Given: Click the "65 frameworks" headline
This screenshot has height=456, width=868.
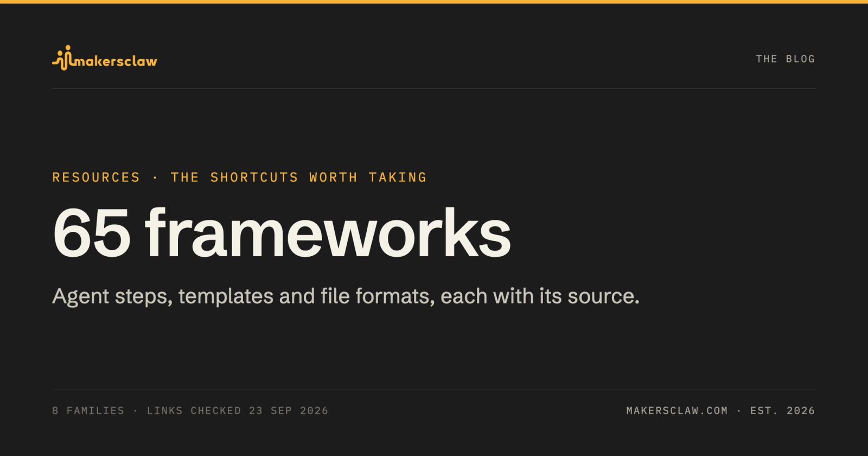Looking at the screenshot, I should 282,233.
